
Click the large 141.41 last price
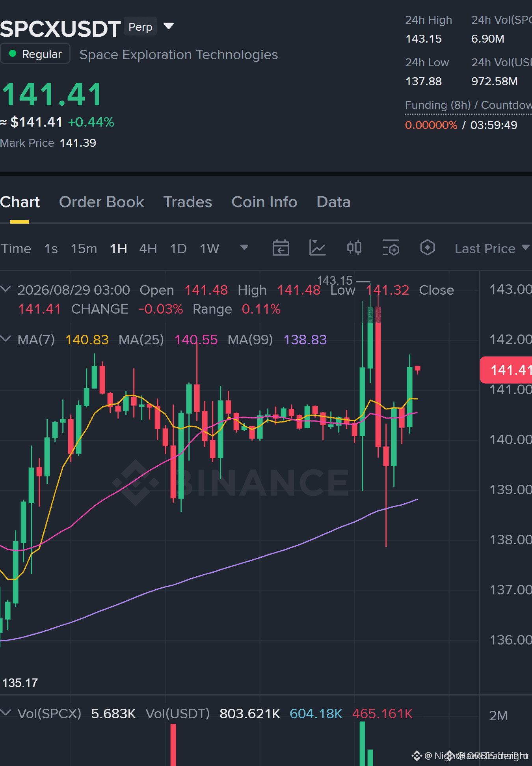(x=52, y=95)
